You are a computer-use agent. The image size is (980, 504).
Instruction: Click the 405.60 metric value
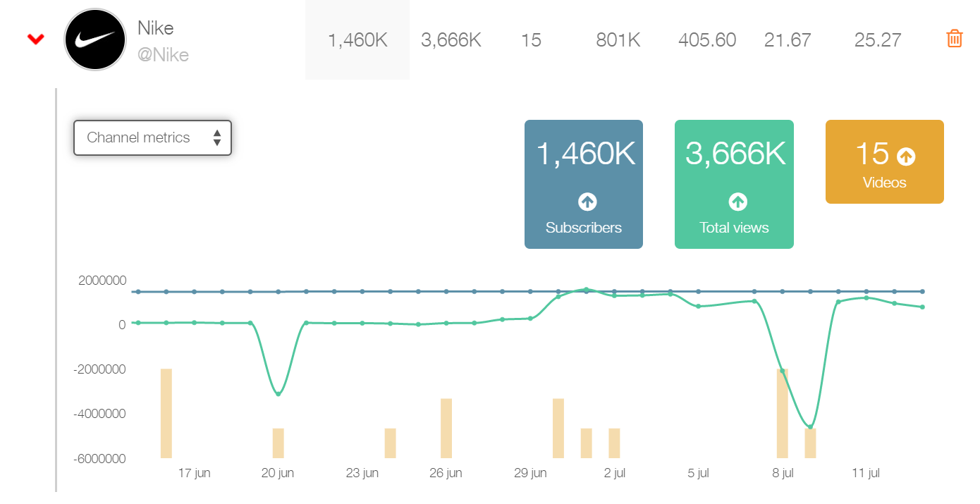[707, 40]
